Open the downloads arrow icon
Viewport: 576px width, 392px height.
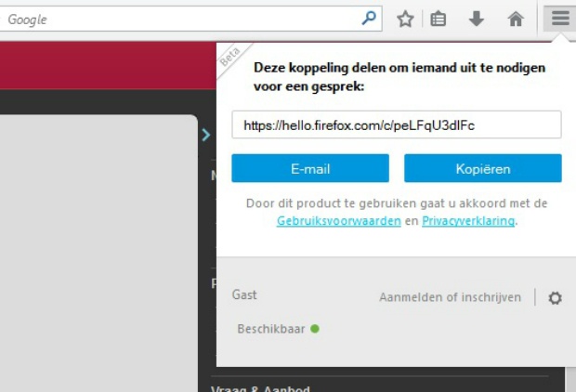(476, 19)
